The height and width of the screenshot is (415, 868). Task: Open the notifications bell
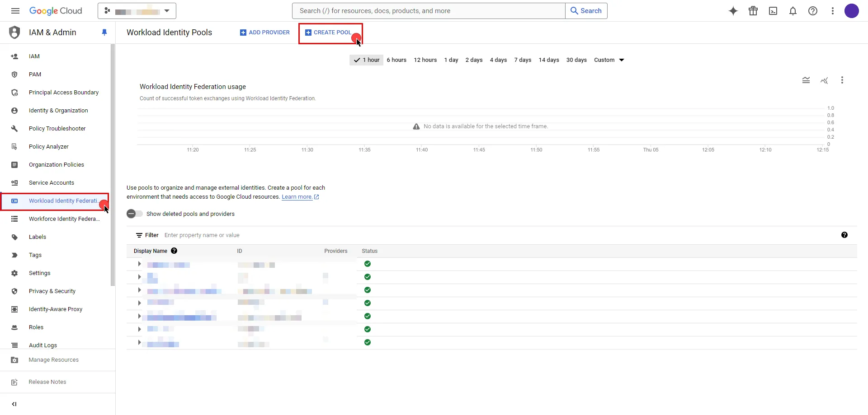793,11
